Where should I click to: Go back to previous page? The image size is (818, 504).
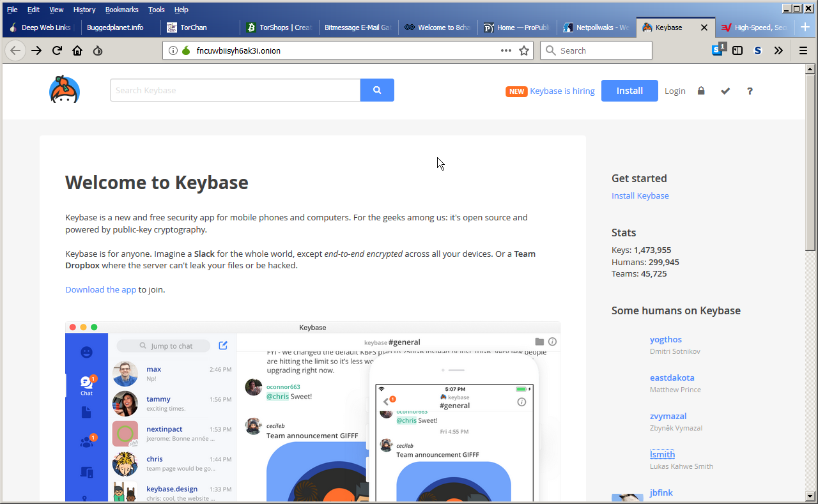pyautogui.click(x=15, y=50)
